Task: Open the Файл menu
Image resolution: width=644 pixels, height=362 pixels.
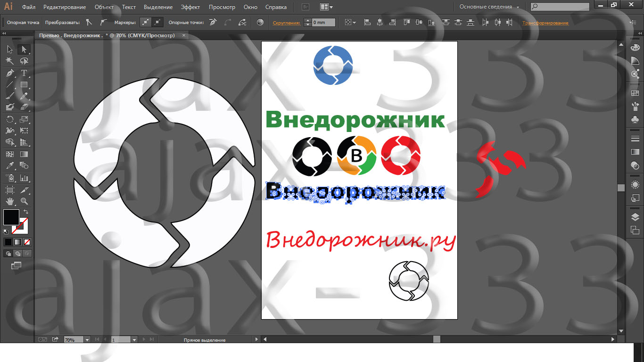Action: click(29, 7)
